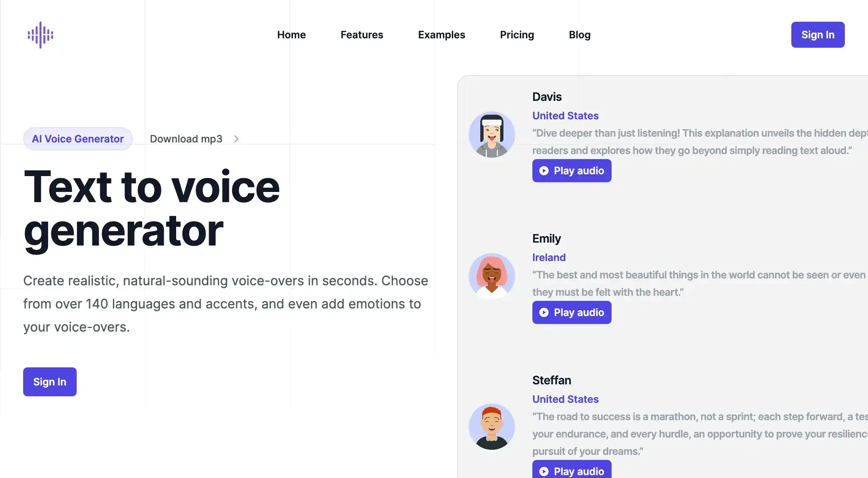
Task: Play audio for Davis voice sample
Action: coord(571,170)
